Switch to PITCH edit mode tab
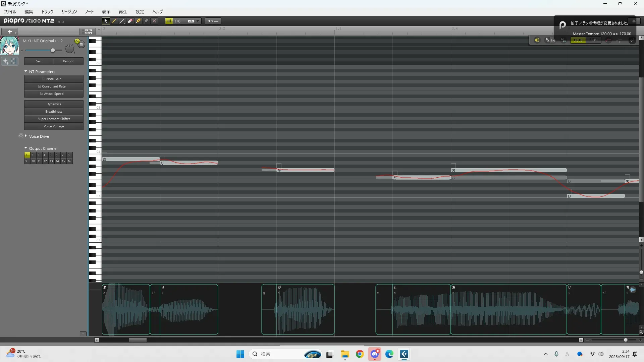This screenshot has height=362, width=644. (593, 40)
